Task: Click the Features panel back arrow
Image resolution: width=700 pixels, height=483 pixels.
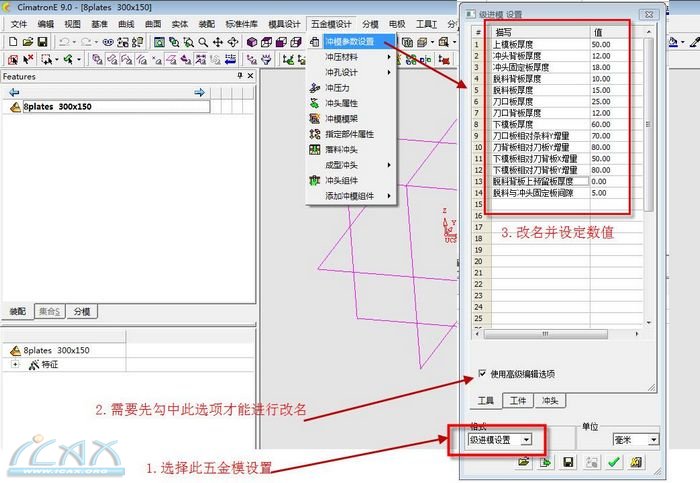Action: pyautogui.click(x=14, y=92)
